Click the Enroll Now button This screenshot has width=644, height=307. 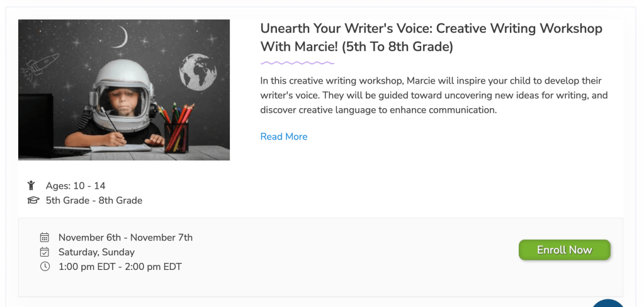pyautogui.click(x=564, y=250)
